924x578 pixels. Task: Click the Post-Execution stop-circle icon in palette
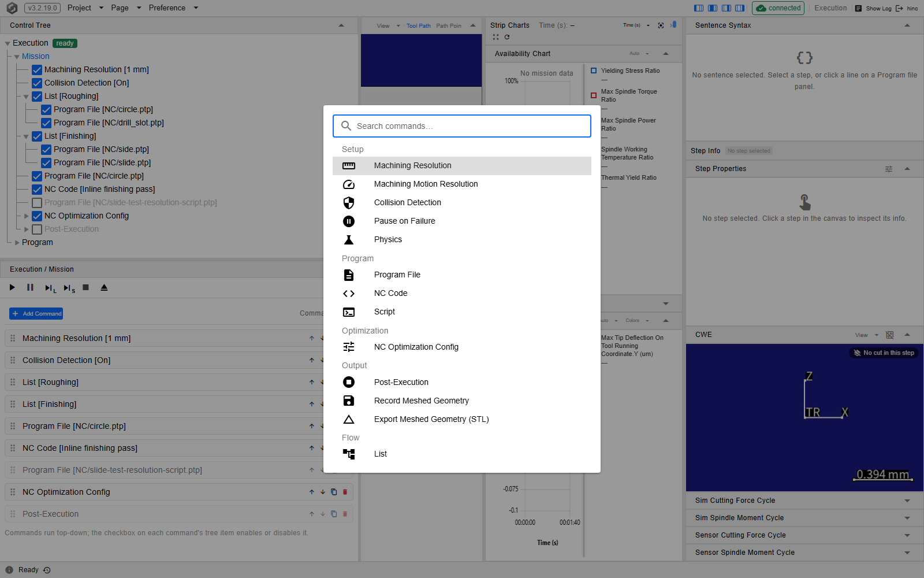[349, 382]
